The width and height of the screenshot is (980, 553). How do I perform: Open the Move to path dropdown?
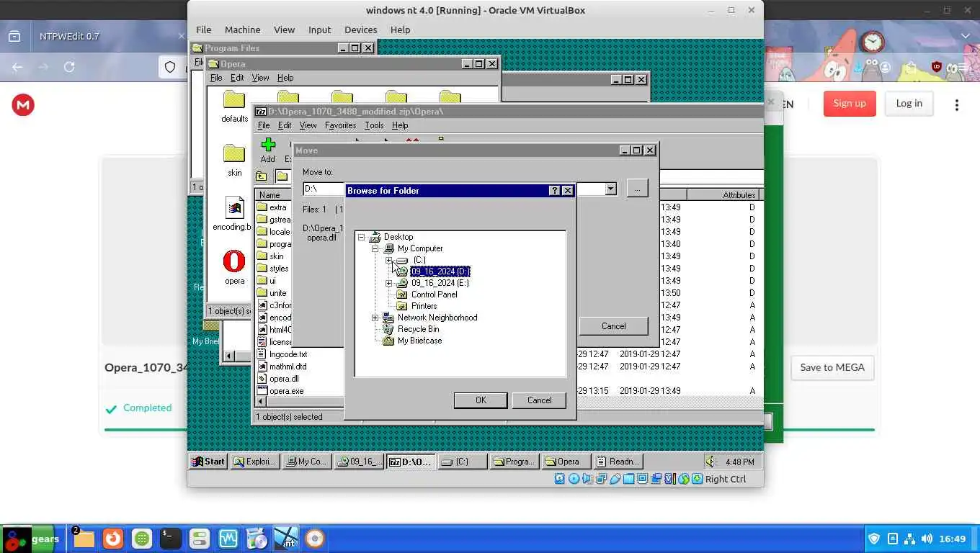(x=610, y=189)
